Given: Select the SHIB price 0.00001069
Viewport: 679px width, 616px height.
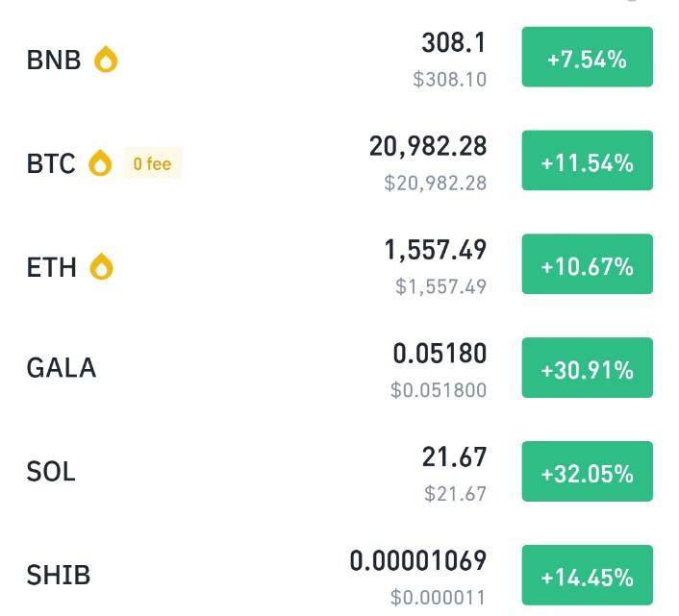Looking at the screenshot, I should [417, 560].
